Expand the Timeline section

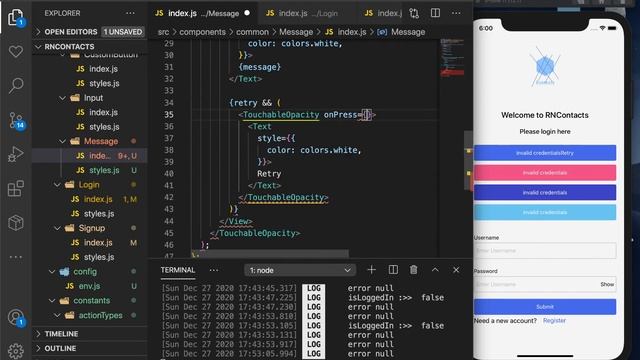90,334
